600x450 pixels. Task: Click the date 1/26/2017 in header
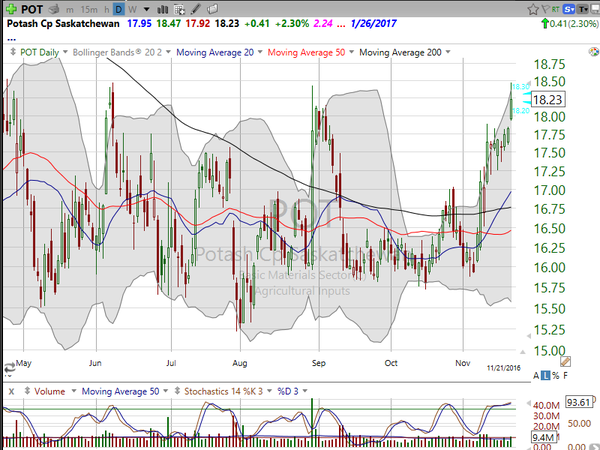[x=373, y=24]
